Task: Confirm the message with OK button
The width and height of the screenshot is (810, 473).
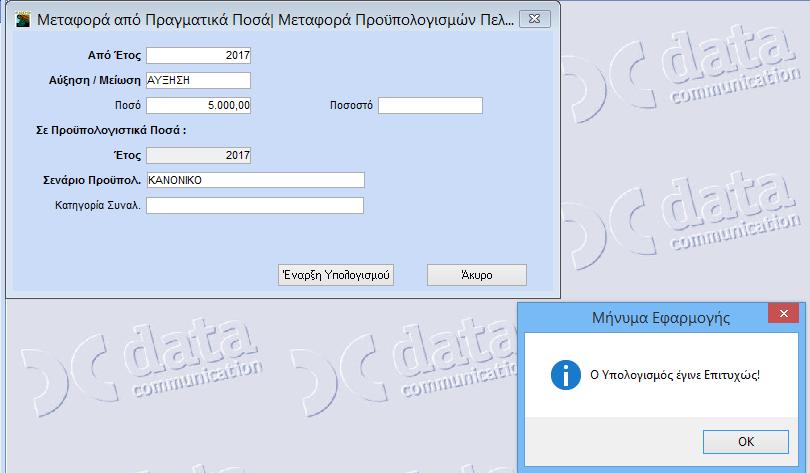Action: pyautogui.click(x=745, y=442)
